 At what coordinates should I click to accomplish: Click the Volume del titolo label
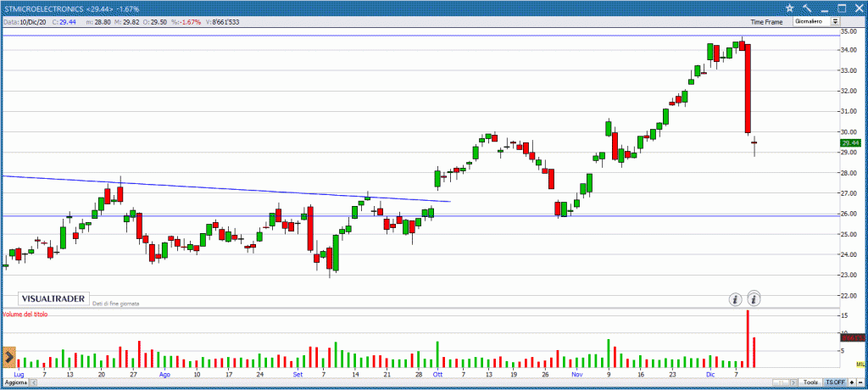point(25,314)
